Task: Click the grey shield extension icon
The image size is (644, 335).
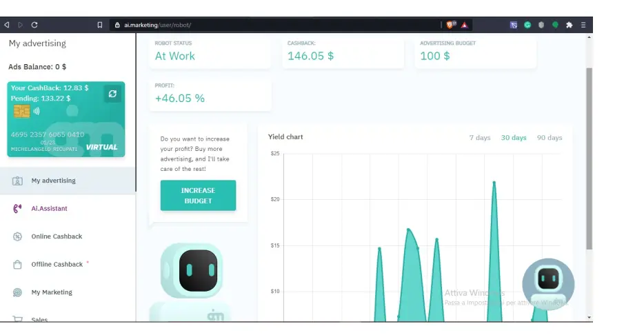Action: 541,25
